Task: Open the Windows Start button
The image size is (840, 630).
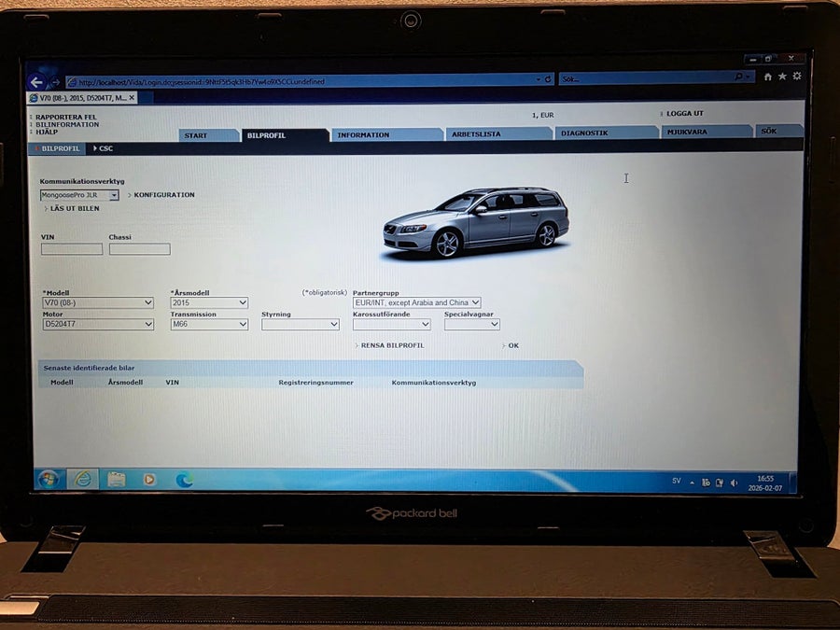Action: (49, 479)
